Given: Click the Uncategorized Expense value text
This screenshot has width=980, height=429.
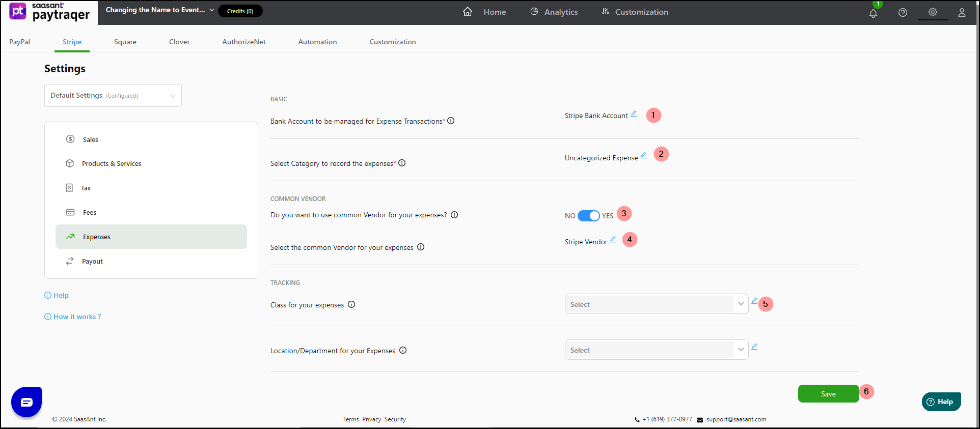Looking at the screenshot, I should tap(601, 158).
